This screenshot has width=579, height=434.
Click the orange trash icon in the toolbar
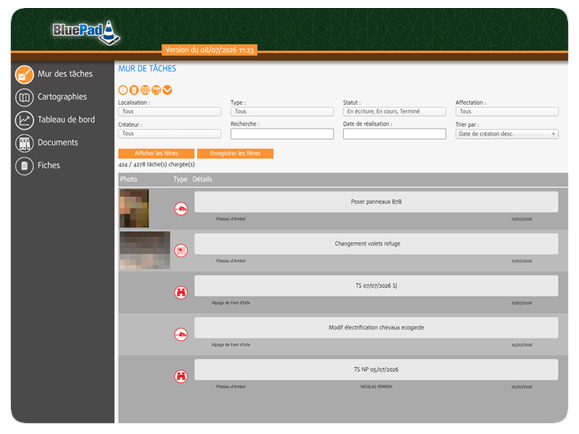[x=134, y=90]
